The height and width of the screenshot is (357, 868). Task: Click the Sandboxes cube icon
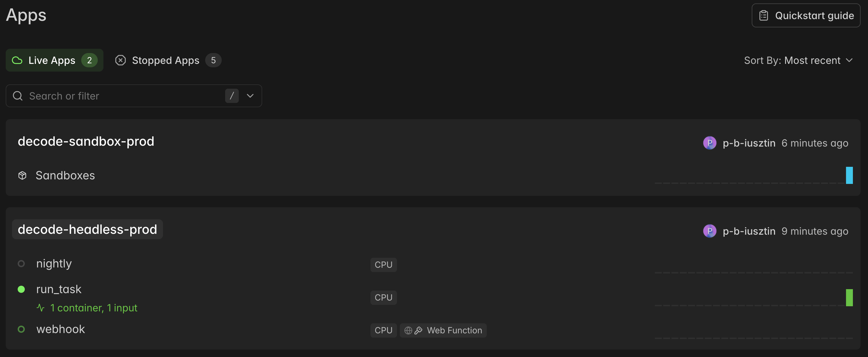22,175
